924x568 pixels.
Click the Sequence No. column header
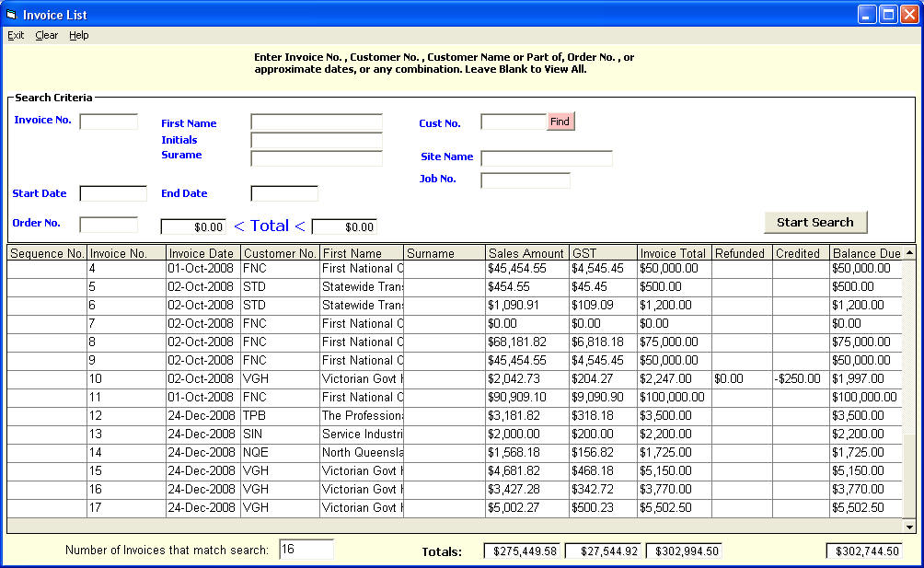pyautogui.click(x=47, y=253)
